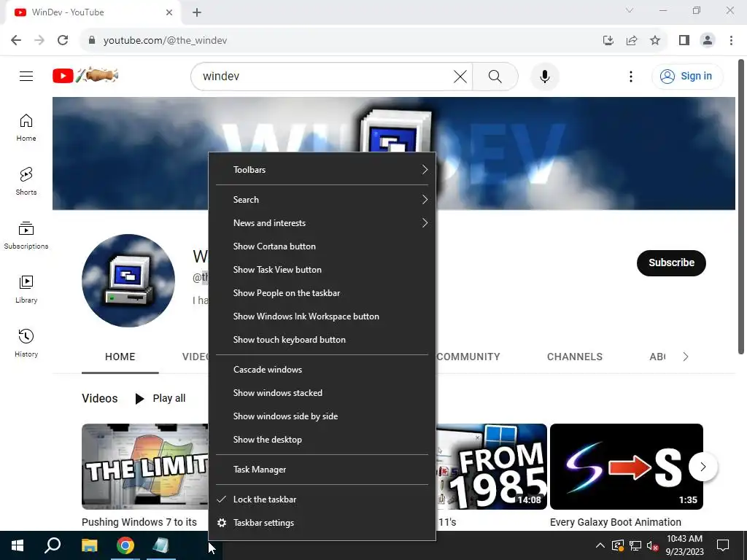Choose Show windows side by side
This screenshot has width=747, height=560.
[322, 416]
